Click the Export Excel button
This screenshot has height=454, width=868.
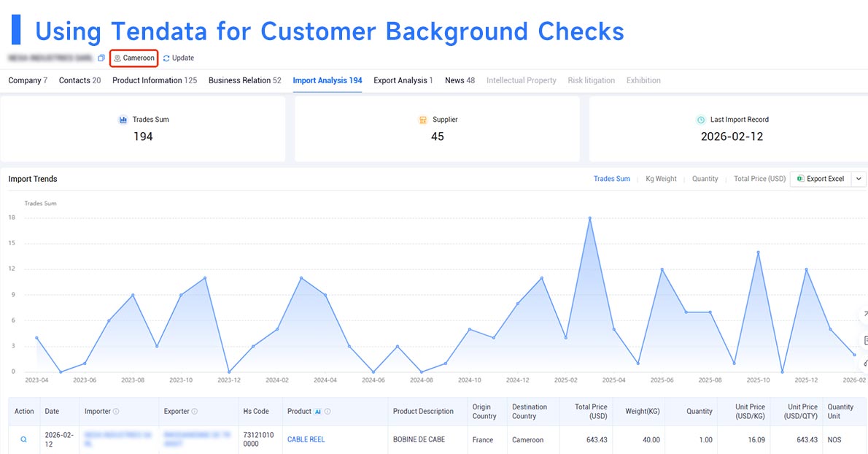(821, 179)
